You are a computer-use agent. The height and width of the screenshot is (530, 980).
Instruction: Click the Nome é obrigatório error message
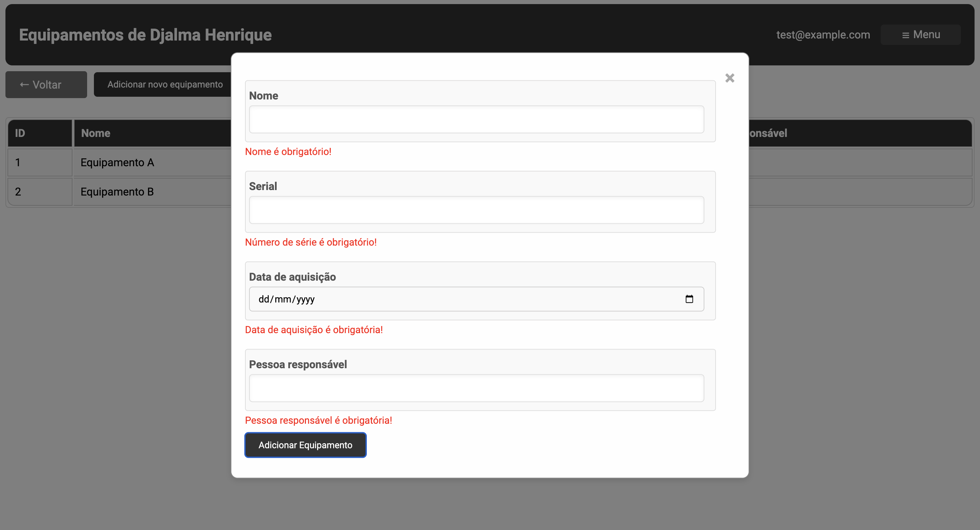pyautogui.click(x=288, y=151)
